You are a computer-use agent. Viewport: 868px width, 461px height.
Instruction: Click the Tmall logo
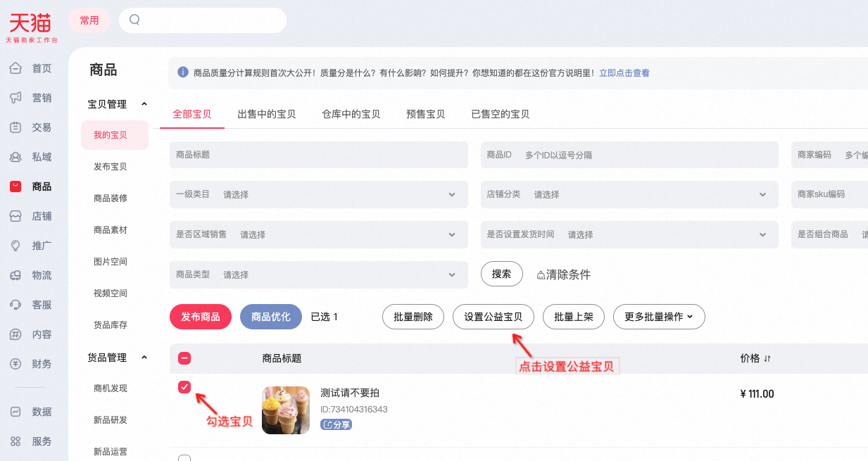pyautogui.click(x=31, y=27)
